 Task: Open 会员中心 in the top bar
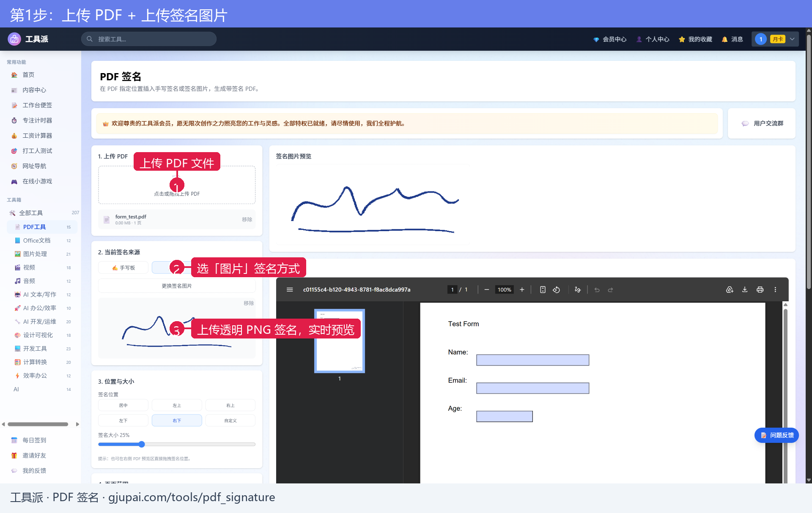[609, 39]
